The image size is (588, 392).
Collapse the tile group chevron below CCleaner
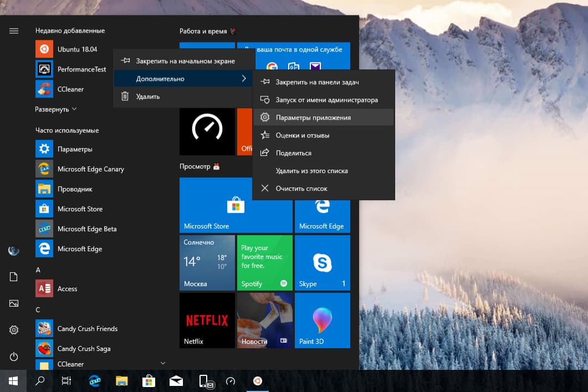click(162, 363)
